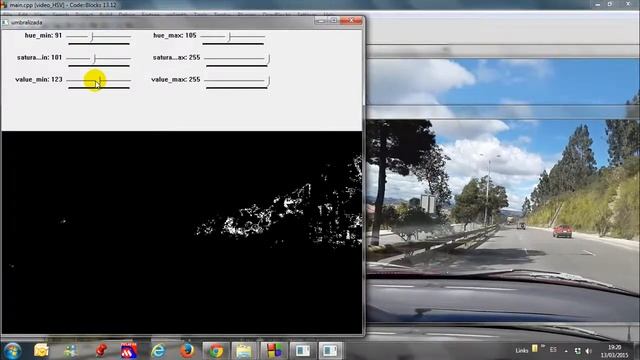Launch Internet Explorer from the taskbar
The width and height of the screenshot is (640, 360).
(158, 351)
